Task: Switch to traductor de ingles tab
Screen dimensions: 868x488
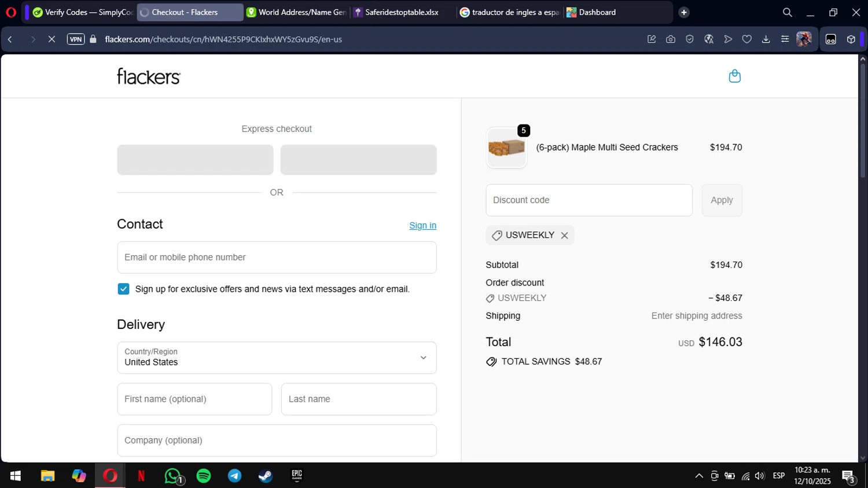Action: click(509, 12)
